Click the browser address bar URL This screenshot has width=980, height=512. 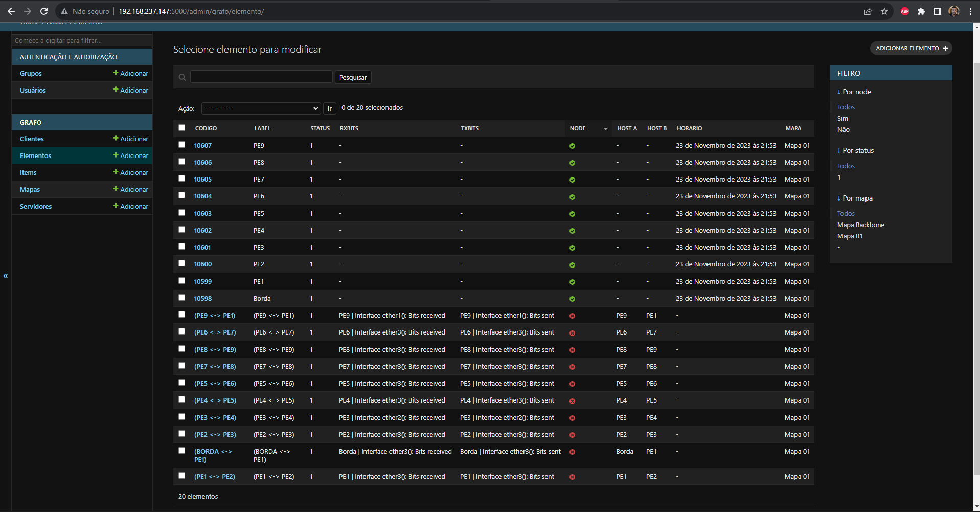(x=191, y=11)
